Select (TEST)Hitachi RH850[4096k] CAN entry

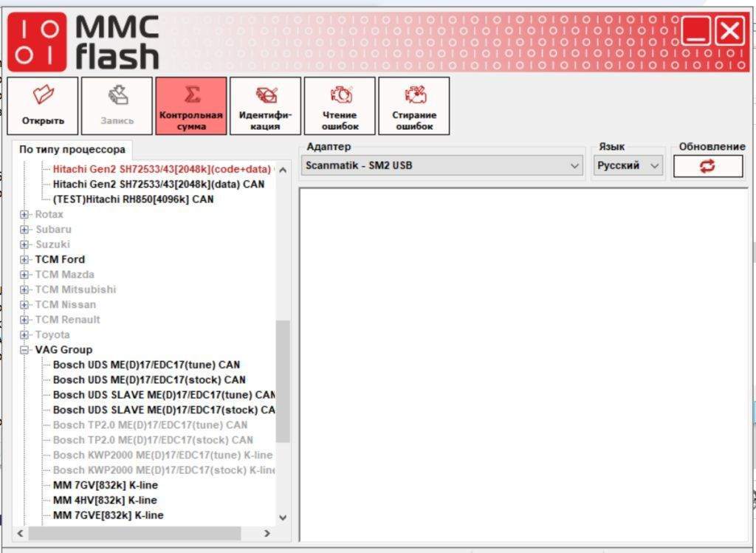[x=133, y=199]
